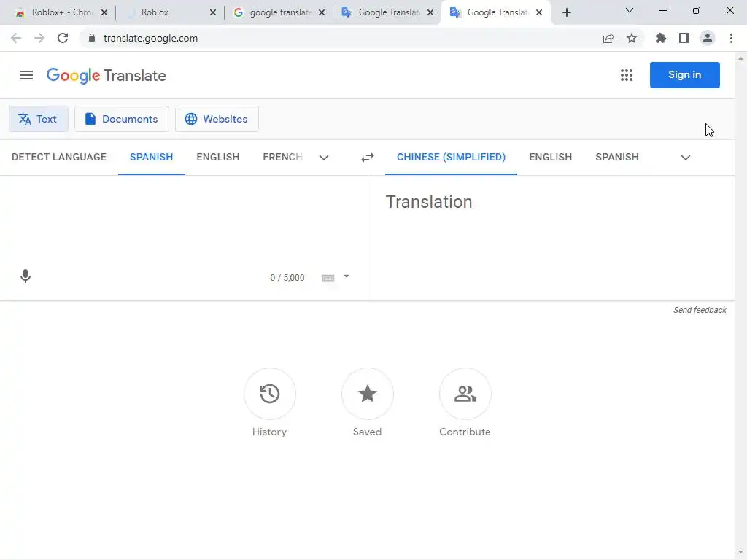Close the google translate search tab
747x560 pixels.
[x=322, y=12]
